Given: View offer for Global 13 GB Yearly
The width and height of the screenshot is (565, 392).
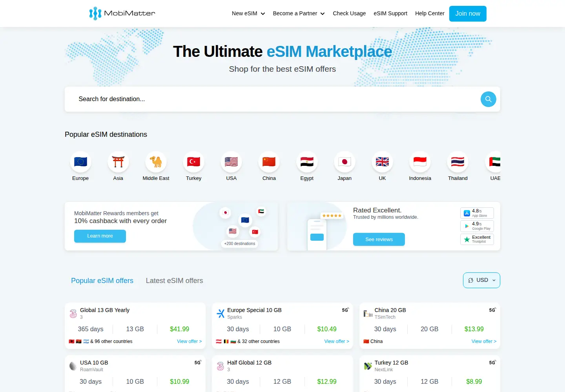Looking at the screenshot, I should coord(190,341).
